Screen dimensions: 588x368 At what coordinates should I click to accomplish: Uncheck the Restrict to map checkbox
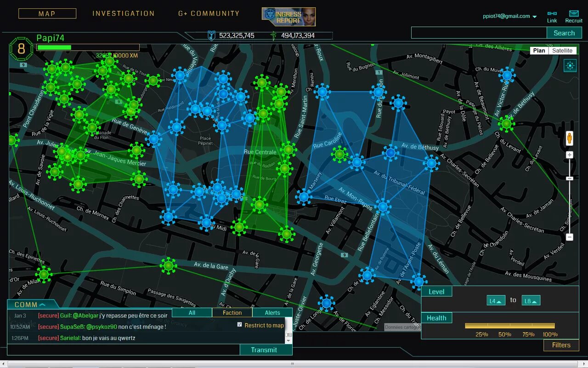pos(239,325)
